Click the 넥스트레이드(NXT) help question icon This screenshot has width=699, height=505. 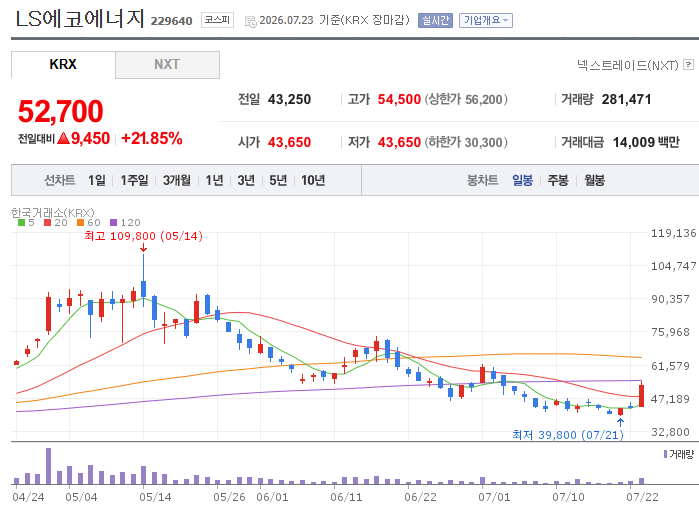tap(688, 65)
